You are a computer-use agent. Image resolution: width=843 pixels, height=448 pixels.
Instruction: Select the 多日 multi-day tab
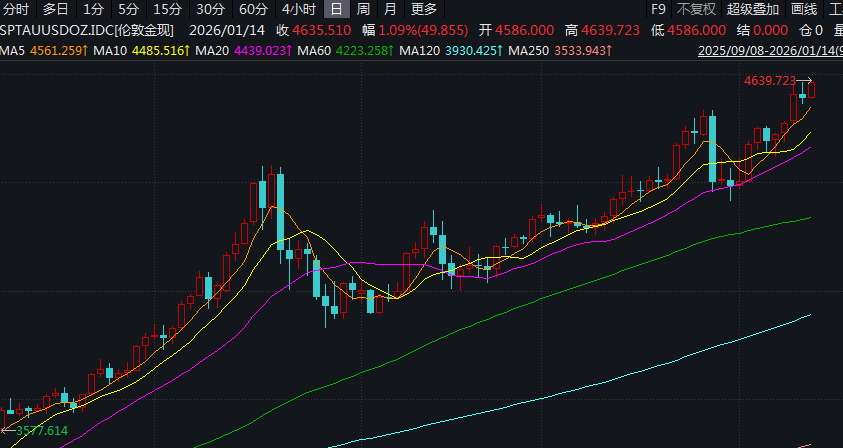[55, 9]
